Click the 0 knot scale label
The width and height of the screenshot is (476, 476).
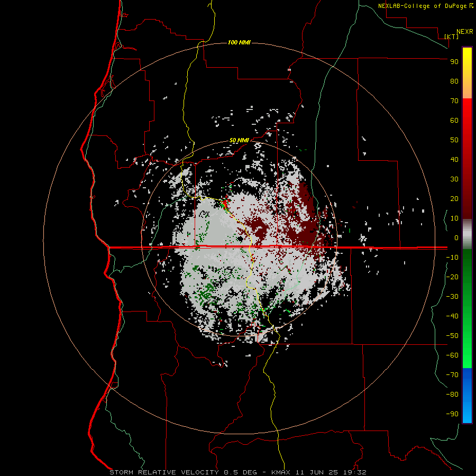(456, 237)
